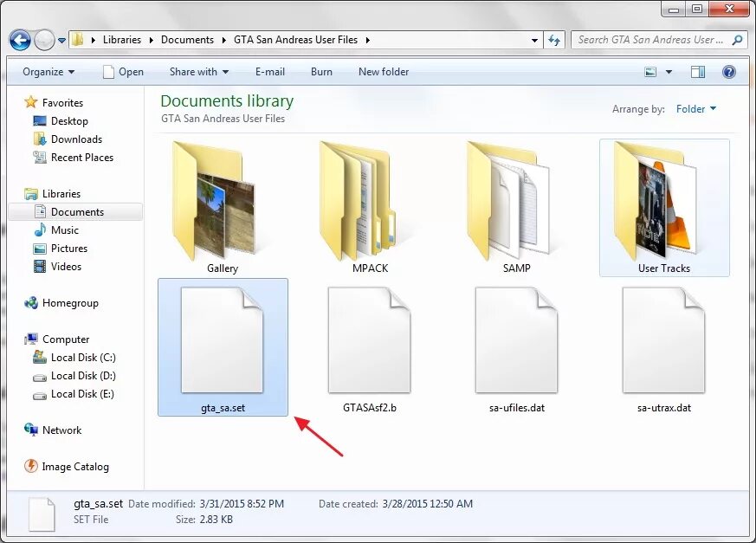756x543 pixels.
Task: Click the details pane file icon
Action: [x=42, y=514]
